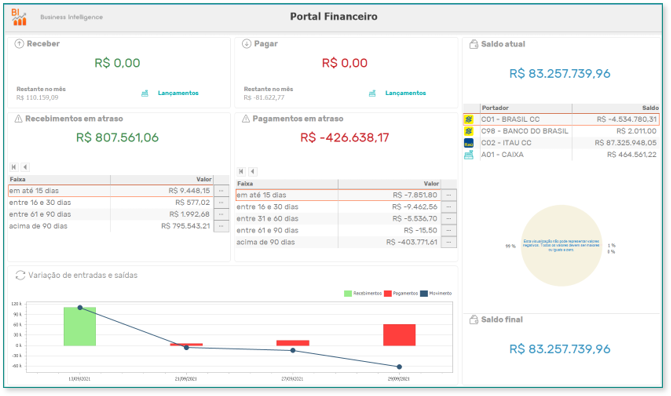Open details button for payments entre 16 e 30 dias

click(x=448, y=207)
